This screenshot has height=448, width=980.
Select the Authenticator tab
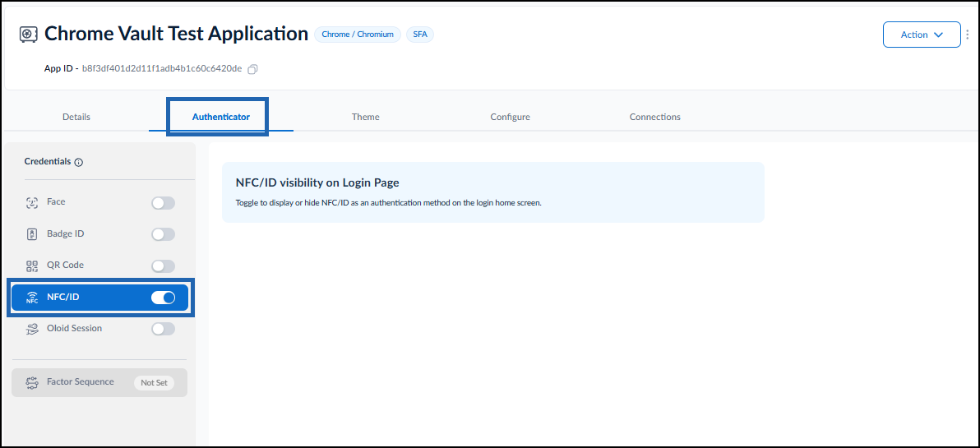pos(220,117)
